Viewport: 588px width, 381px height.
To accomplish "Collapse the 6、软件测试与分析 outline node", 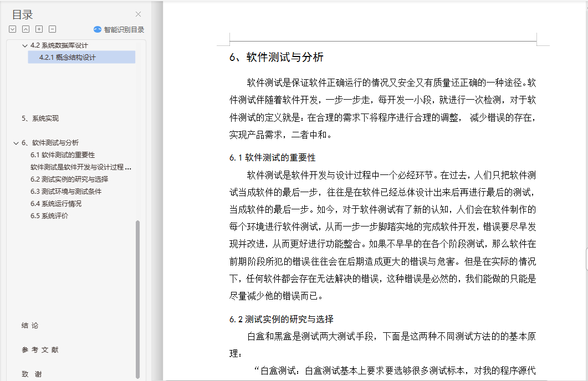I will click(16, 143).
